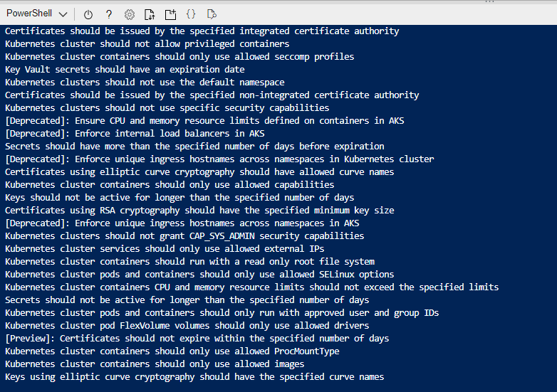Open Cloud Shell settings gear

point(130,14)
